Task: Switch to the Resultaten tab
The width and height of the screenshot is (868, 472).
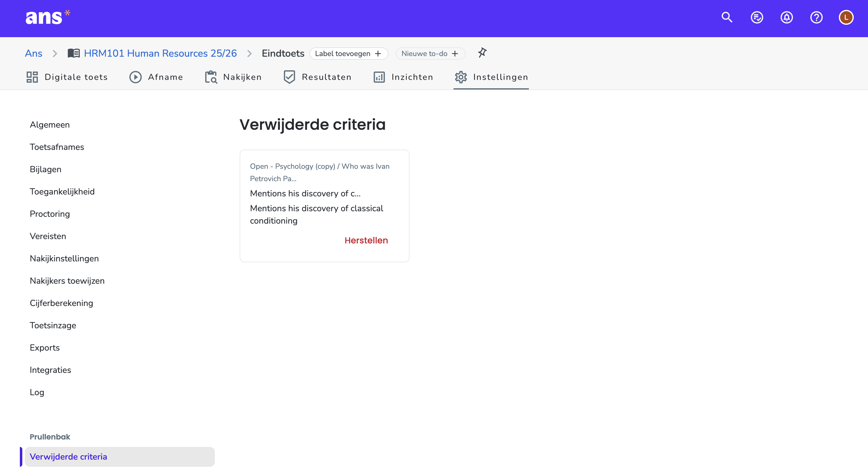Action: (317, 77)
